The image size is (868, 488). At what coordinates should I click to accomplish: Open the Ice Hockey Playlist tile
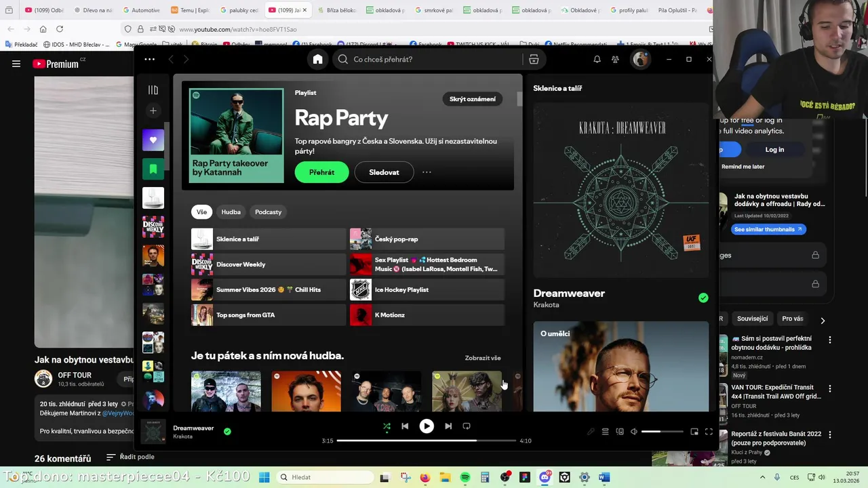(427, 289)
